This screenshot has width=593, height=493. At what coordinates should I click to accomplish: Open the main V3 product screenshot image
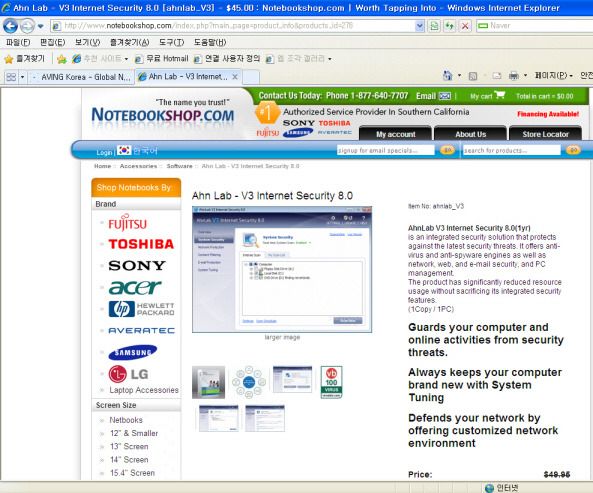point(282,269)
